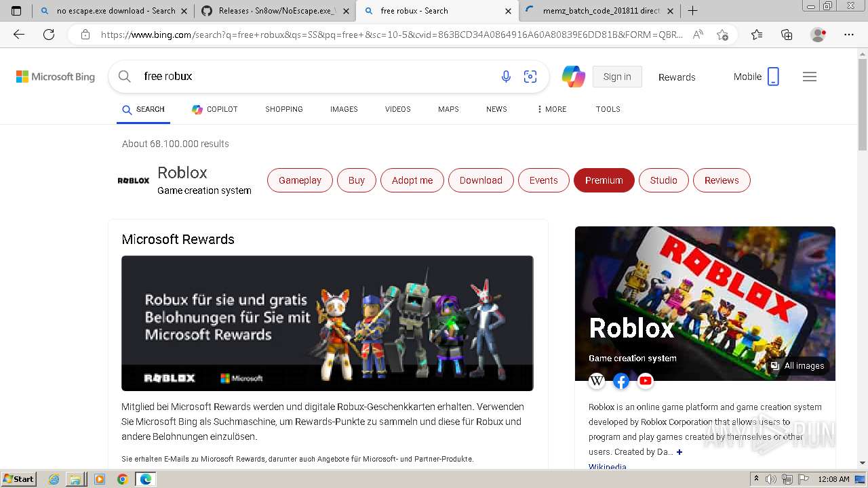868x488 pixels.
Task: Switch to COPILOT tab
Action: pos(215,109)
